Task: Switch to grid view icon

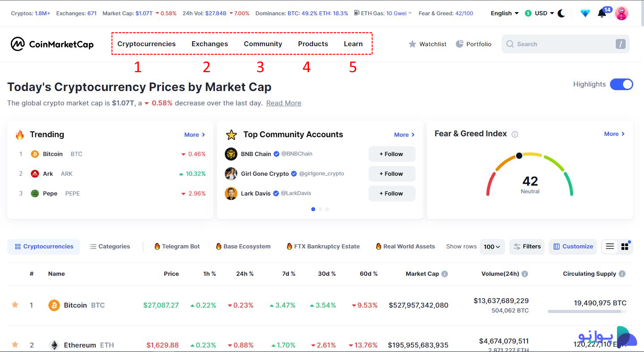Action: [625, 247]
